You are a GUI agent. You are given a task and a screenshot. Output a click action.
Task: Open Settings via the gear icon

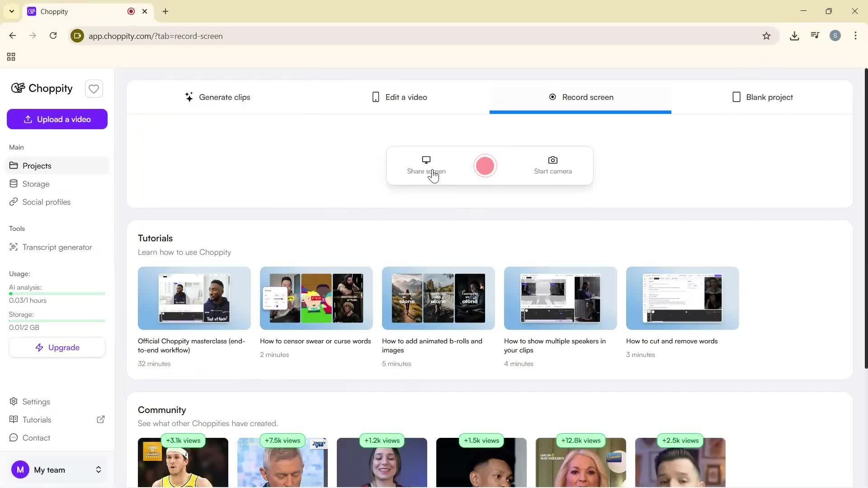pyautogui.click(x=14, y=401)
